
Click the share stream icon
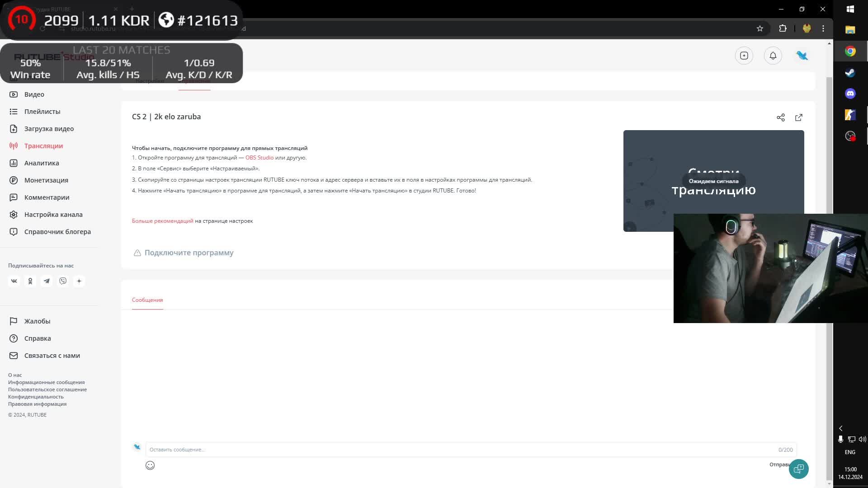tap(781, 117)
